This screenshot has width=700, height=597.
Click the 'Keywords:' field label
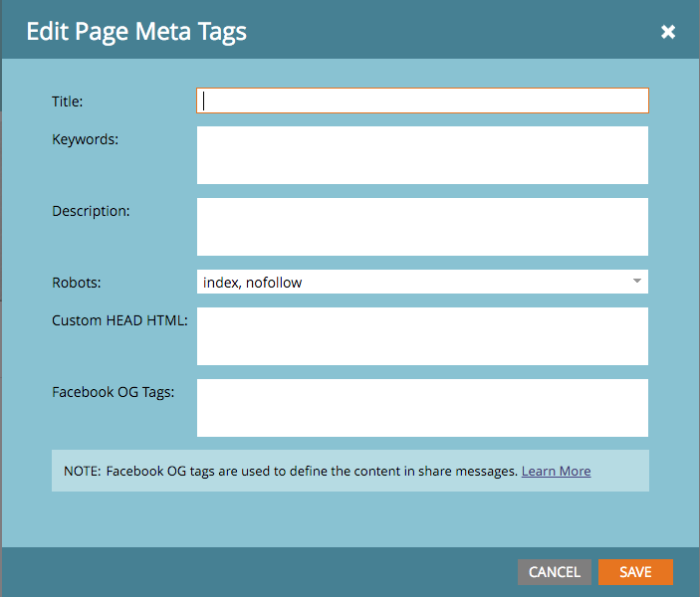[85, 139]
